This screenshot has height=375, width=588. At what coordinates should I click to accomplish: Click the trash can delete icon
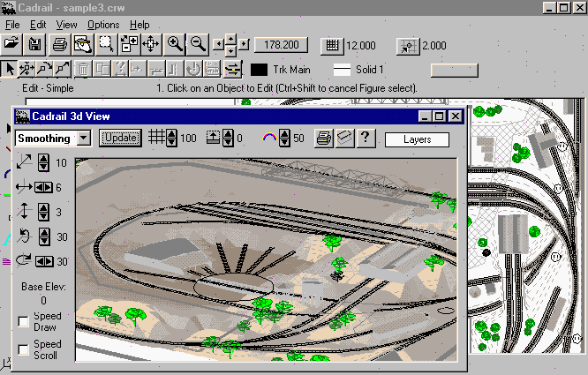(x=83, y=69)
